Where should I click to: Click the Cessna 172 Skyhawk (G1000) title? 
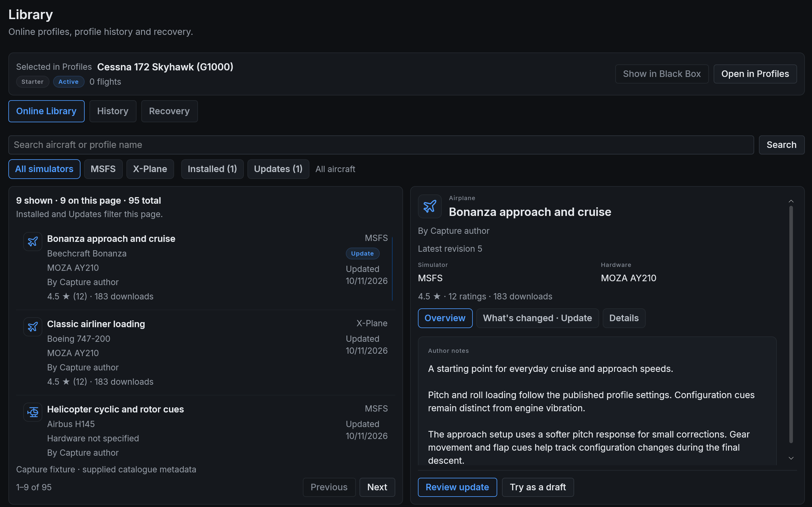(165, 67)
